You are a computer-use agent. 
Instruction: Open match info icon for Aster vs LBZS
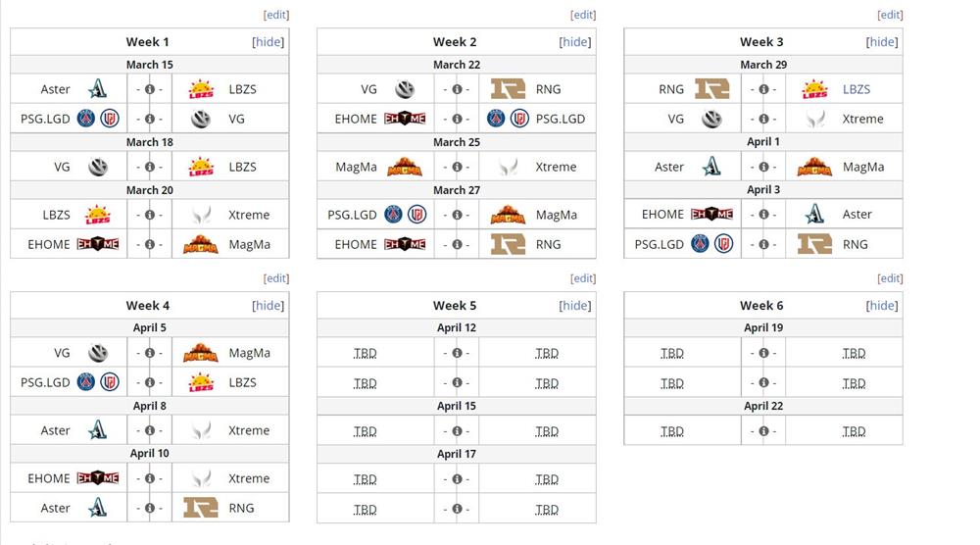coord(150,89)
